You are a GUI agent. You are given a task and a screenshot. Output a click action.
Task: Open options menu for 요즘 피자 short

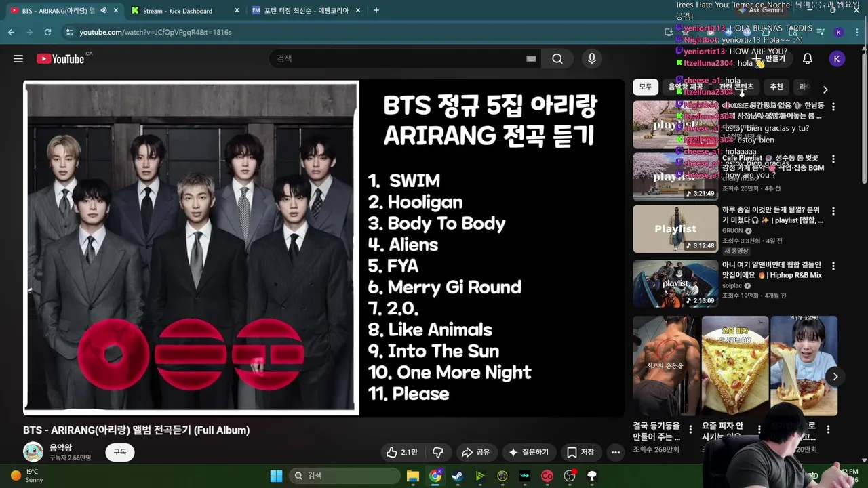click(759, 429)
